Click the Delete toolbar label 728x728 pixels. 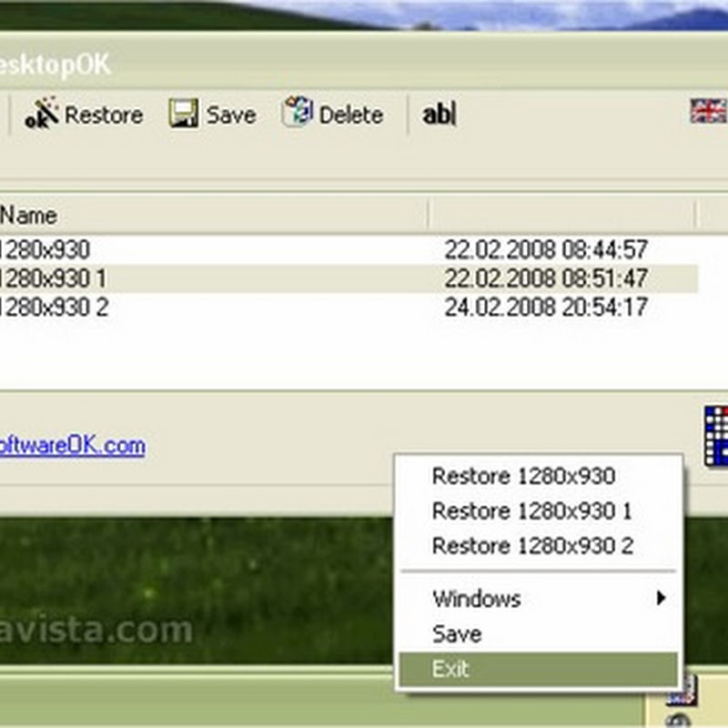[x=351, y=115]
